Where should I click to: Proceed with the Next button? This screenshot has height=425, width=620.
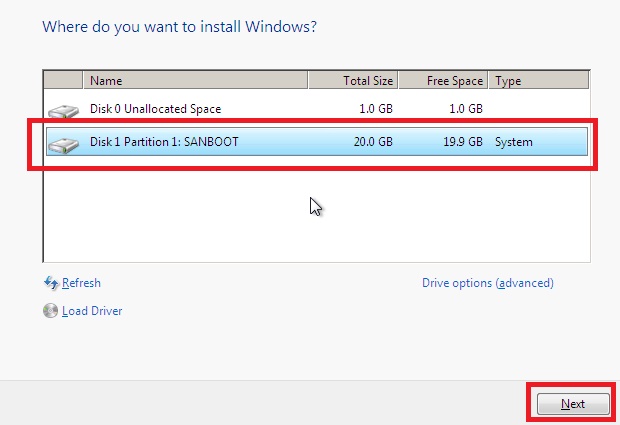[573, 404]
